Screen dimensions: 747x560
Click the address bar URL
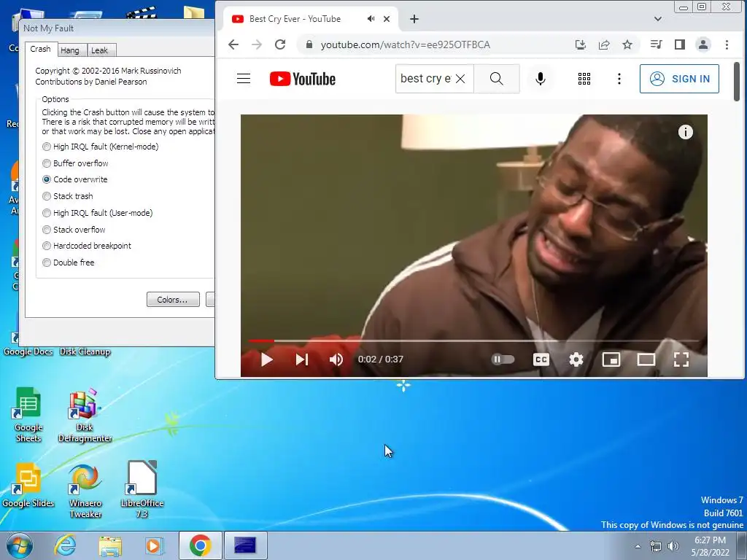click(x=406, y=44)
